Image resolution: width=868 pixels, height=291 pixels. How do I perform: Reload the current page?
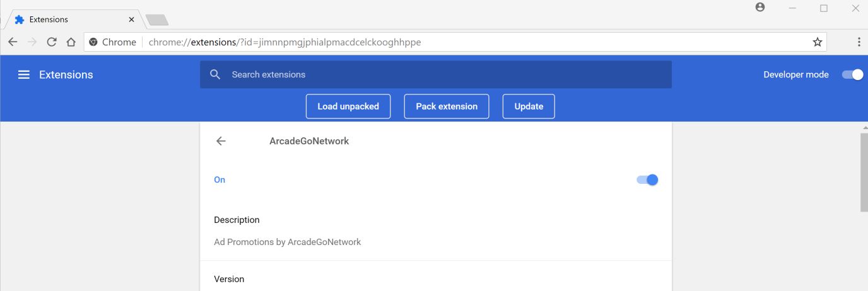(52, 42)
